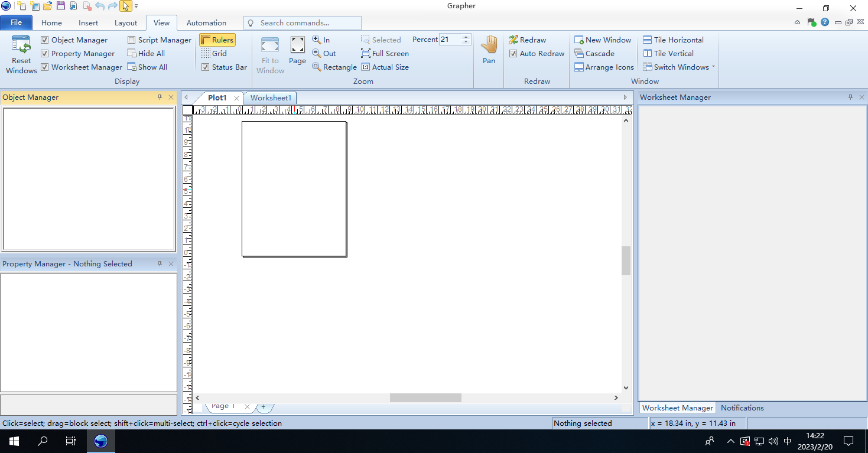Open the Grapher application menu globe icon
The width and height of the screenshot is (868, 453).
pos(6,6)
